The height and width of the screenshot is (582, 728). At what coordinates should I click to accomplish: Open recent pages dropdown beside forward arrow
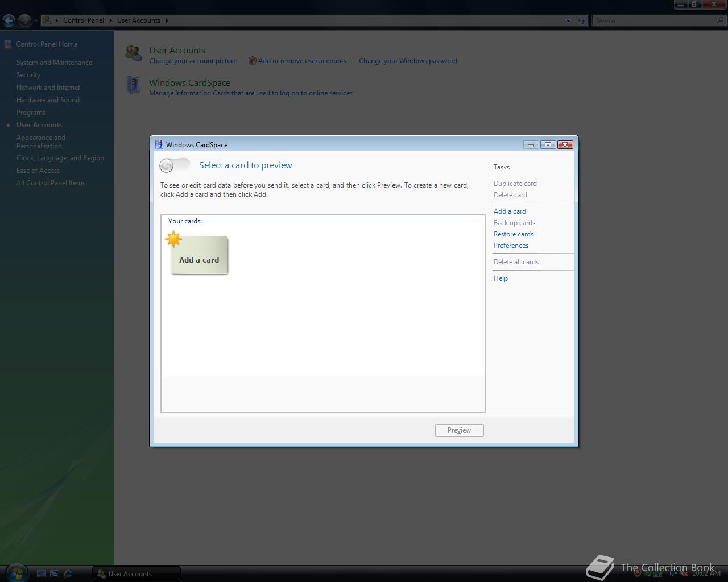pos(35,20)
